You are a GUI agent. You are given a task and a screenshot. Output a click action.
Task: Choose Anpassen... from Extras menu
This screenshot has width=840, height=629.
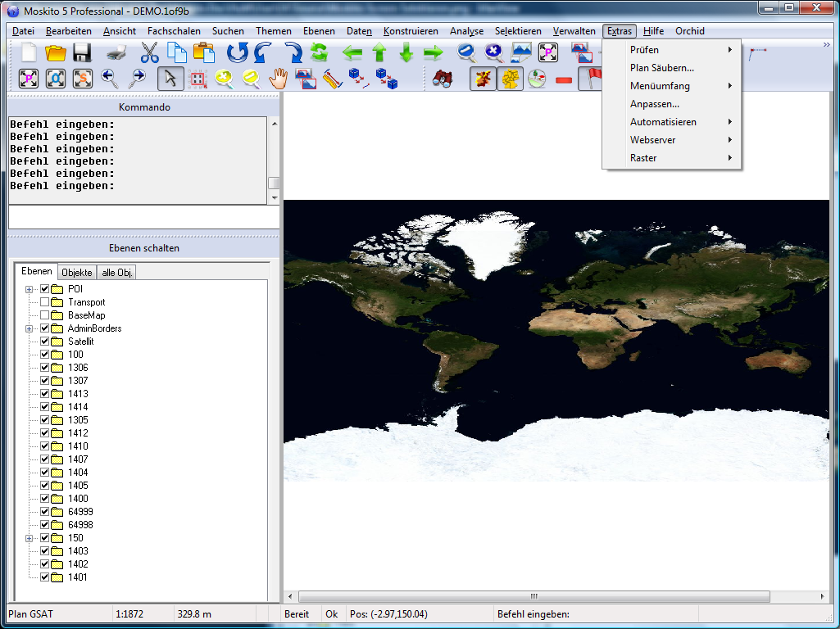click(x=654, y=104)
